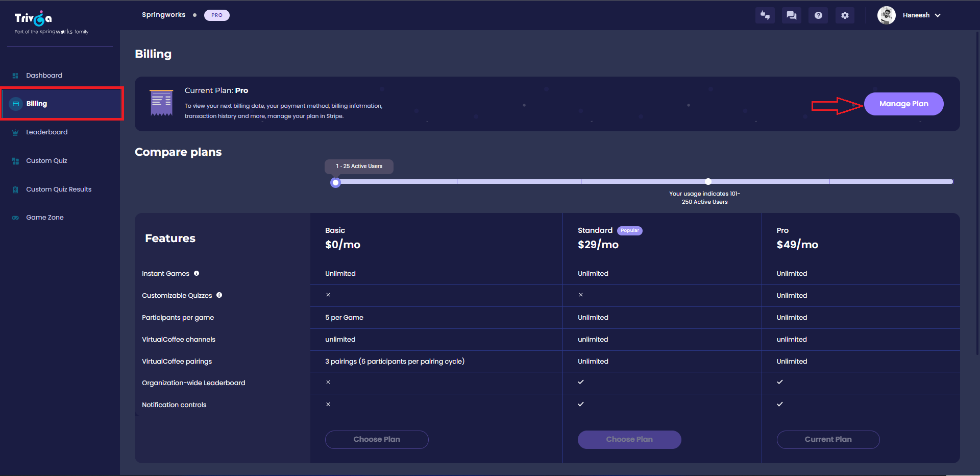Click the Manage Plan button

click(x=903, y=104)
